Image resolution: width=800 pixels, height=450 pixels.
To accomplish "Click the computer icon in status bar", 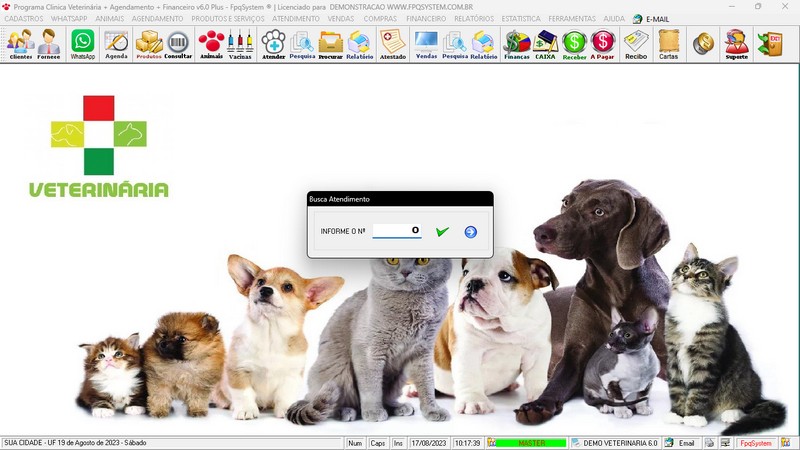I will point(725,443).
